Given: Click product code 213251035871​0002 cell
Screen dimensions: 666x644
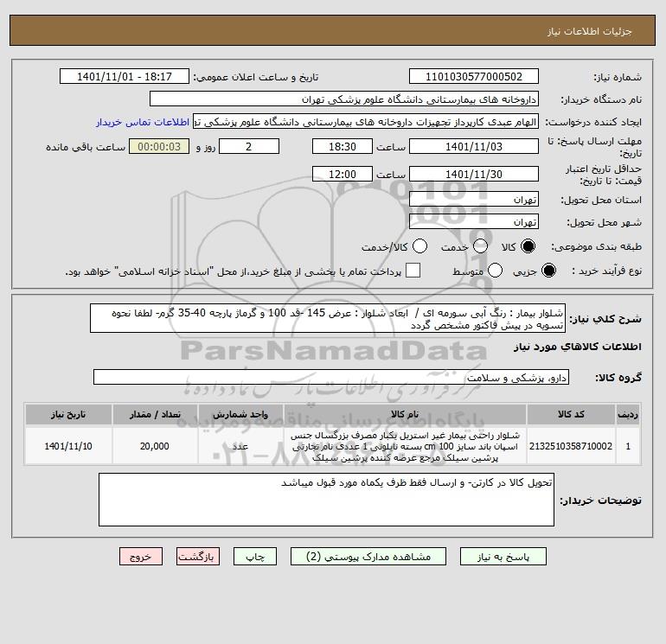Looking at the screenshot, I should pyautogui.click(x=571, y=446).
